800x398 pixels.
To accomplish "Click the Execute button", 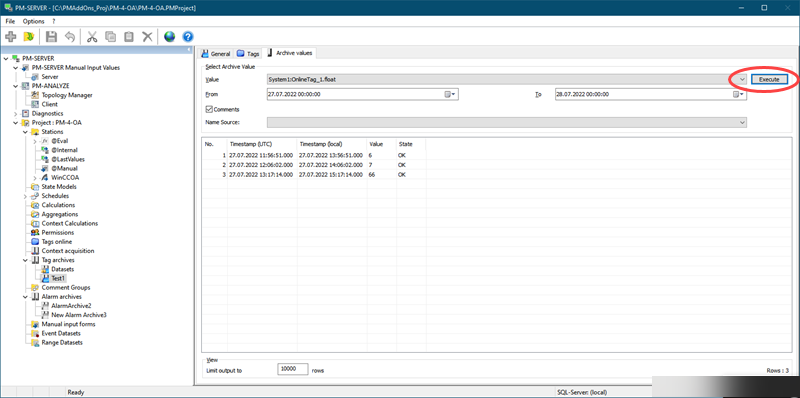I will [769, 80].
